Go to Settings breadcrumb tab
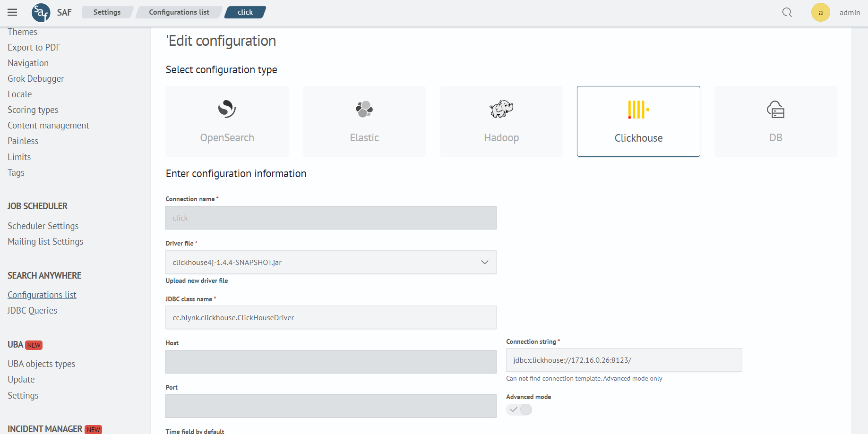868x434 pixels. 107,12
